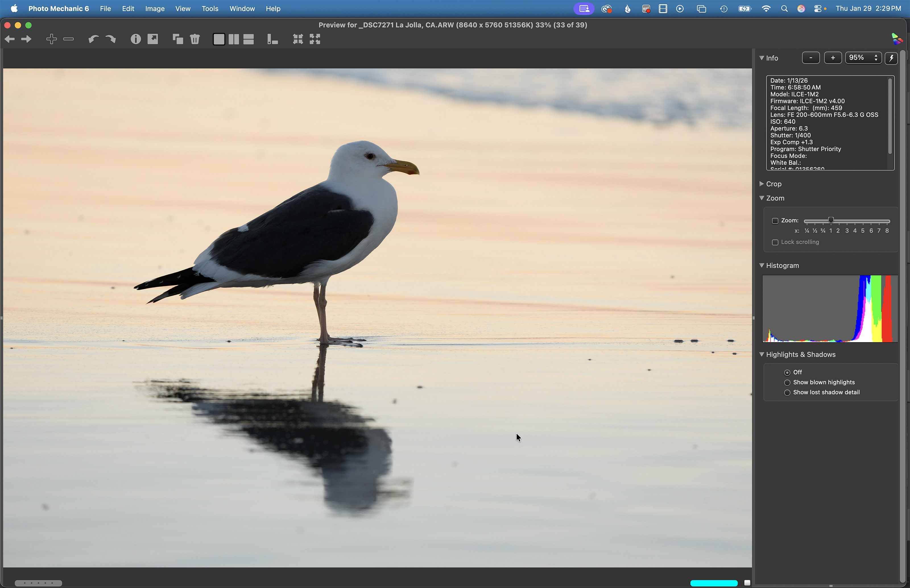Open the info icon in toolbar
The width and height of the screenshot is (910, 588).
(x=136, y=39)
